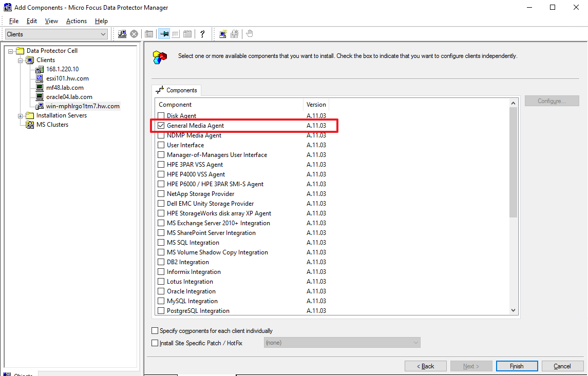Click the Cancel button
The image size is (588, 376).
562,366
